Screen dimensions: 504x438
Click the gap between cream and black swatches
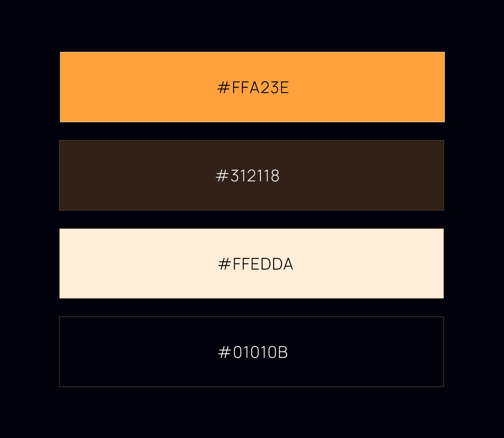pyautogui.click(x=252, y=308)
